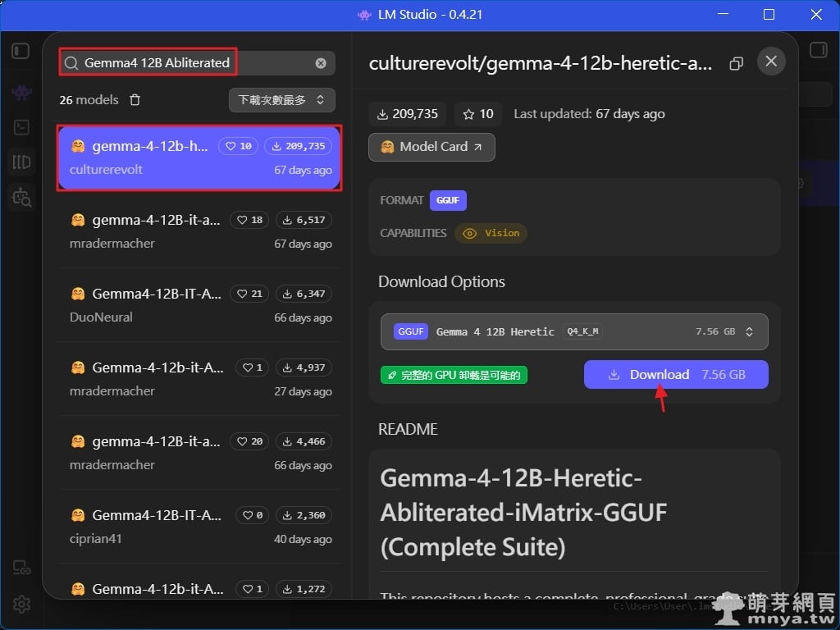Click the GGUF format tag

click(x=448, y=200)
